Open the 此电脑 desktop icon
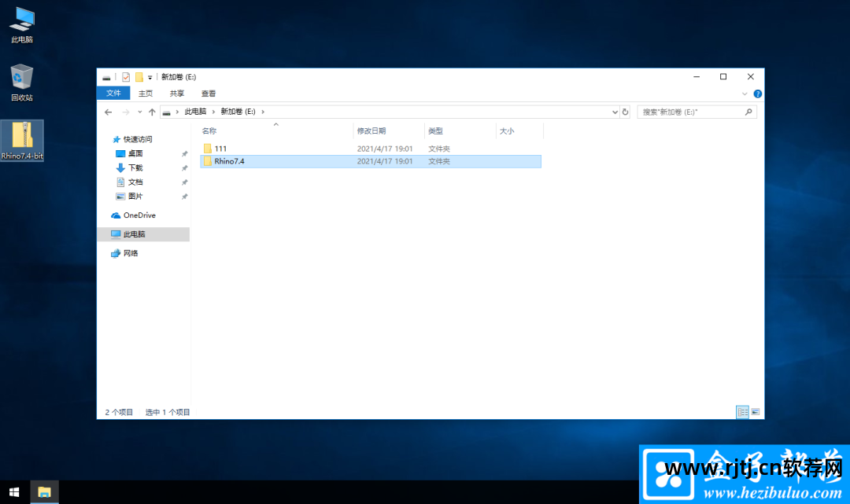The width and height of the screenshot is (850, 504). [22, 25]
